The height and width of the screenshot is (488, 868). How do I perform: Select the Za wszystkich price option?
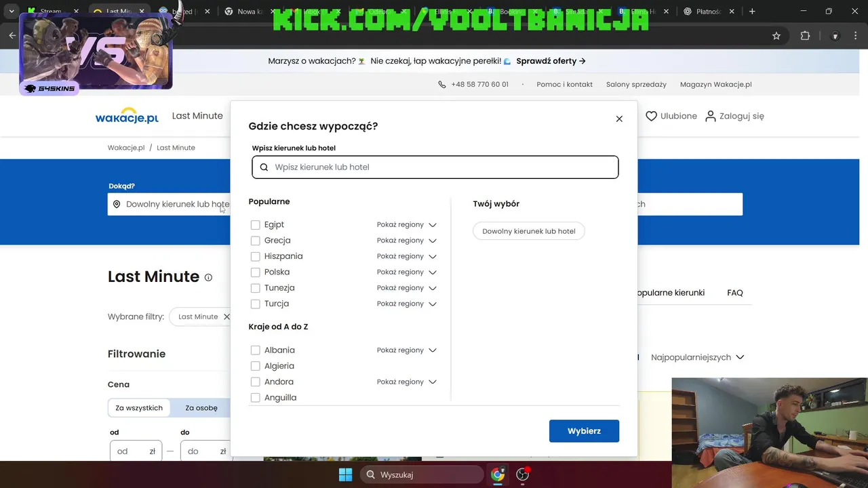tap(139, 408)
